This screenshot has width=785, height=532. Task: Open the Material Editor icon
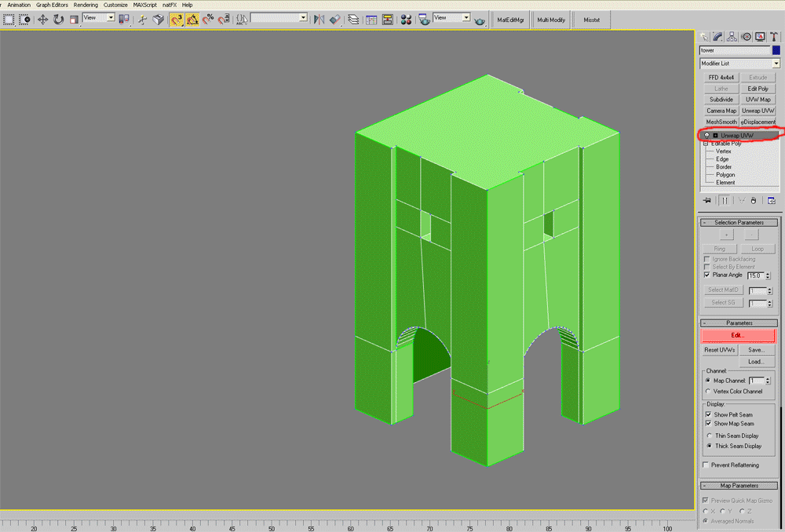pos(406,19)
